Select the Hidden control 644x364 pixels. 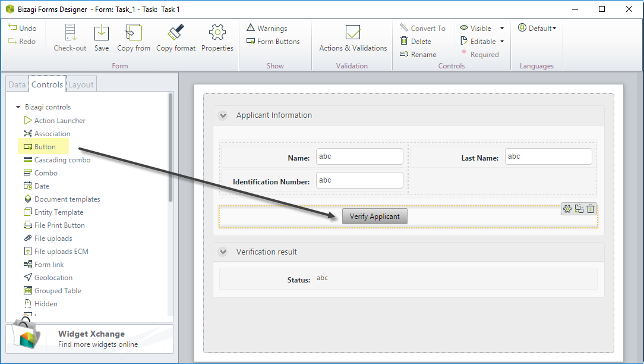pos(40,304)
